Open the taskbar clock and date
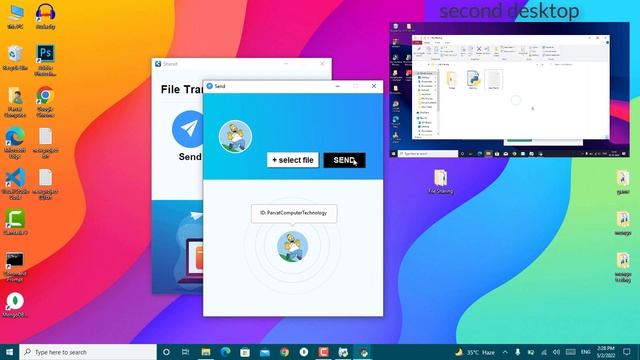This screenshot has width=640, height=360. point(606,352)
